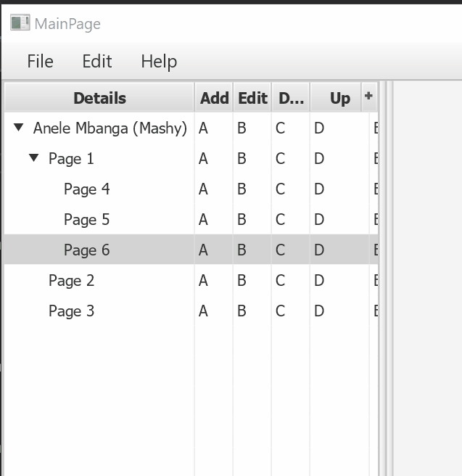Collapse the Anele Mbanga (Mashy) node
This screenshot has height=476, width=462.
(19, 128)
